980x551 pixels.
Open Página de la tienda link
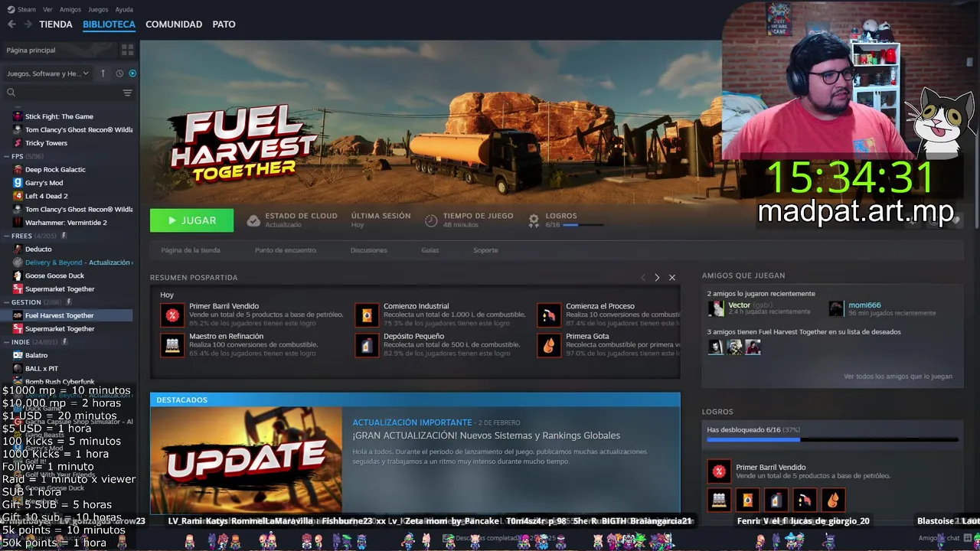191,250
